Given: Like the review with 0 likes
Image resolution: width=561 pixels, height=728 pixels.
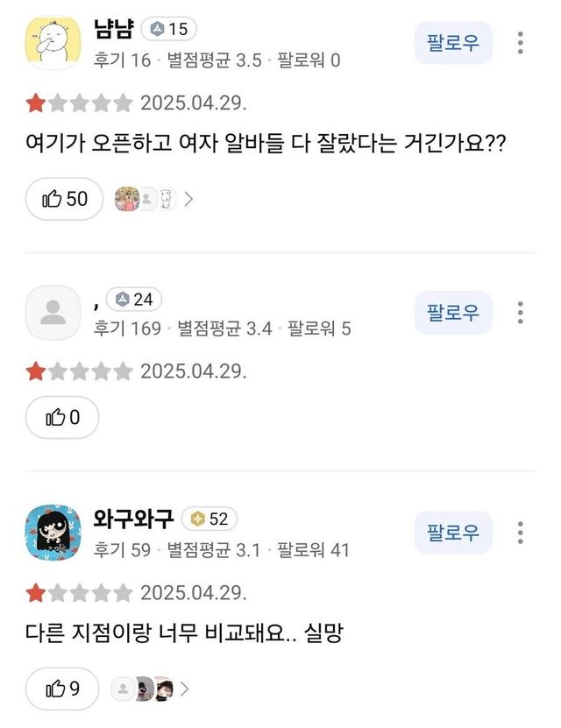Looking at the screenshot, I should point(62,418).
